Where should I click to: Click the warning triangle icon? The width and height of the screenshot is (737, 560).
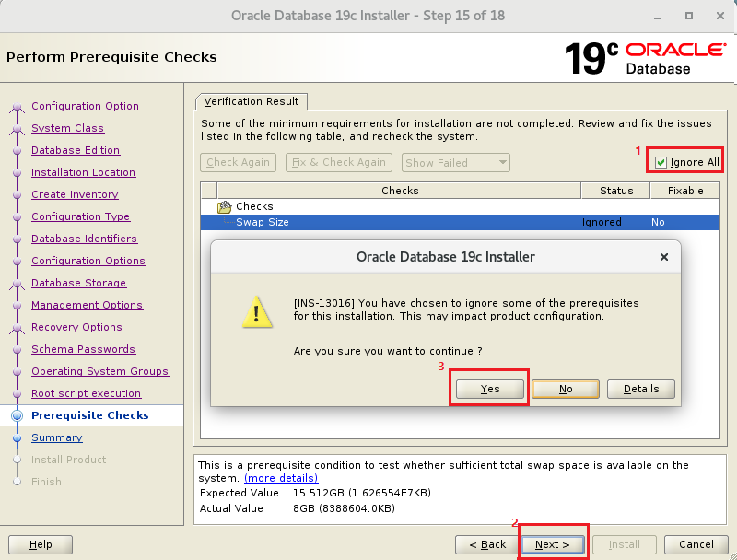pyautogui.click(x=257, y=312)
